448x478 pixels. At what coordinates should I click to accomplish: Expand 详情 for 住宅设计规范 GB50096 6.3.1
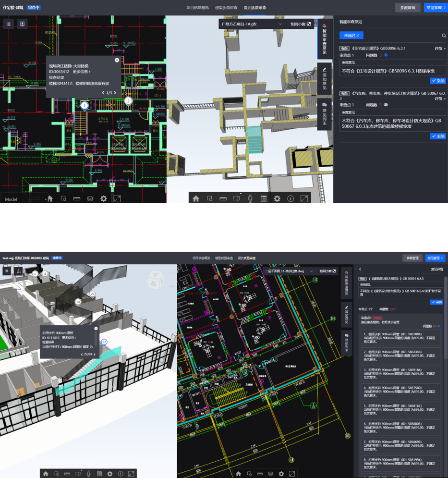click(440, 49)
